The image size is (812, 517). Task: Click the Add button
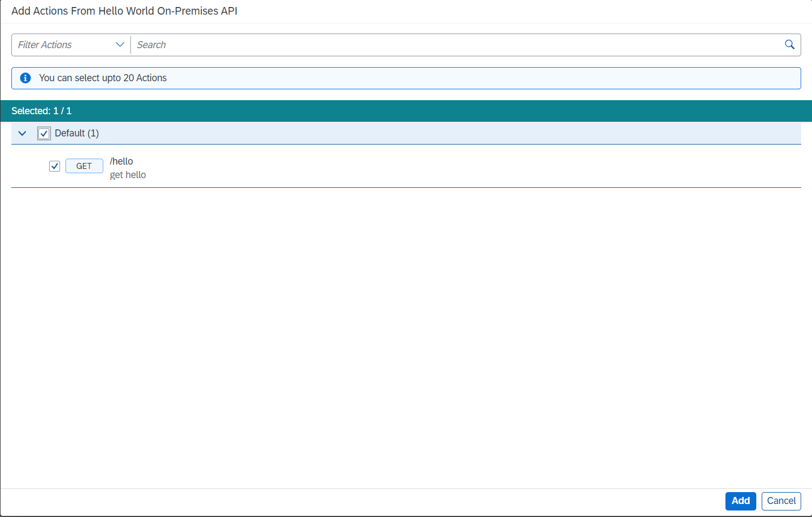coord(740,501)
